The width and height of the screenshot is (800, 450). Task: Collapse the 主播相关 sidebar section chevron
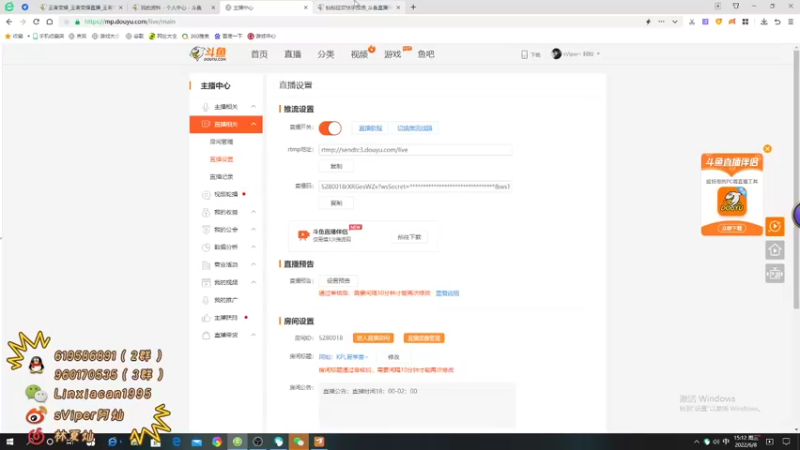pos(253,107)
